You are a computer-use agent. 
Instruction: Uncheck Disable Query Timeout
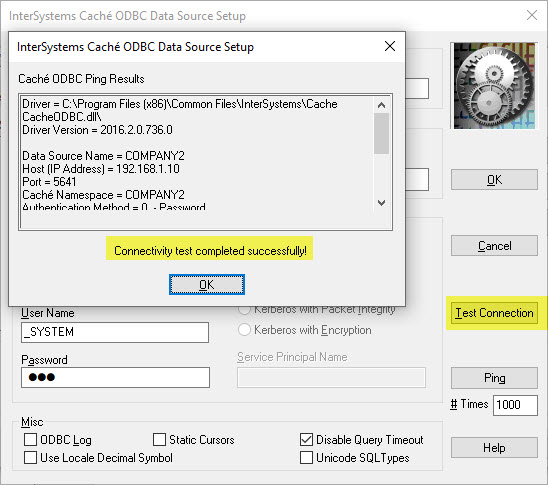click(307, 440)
